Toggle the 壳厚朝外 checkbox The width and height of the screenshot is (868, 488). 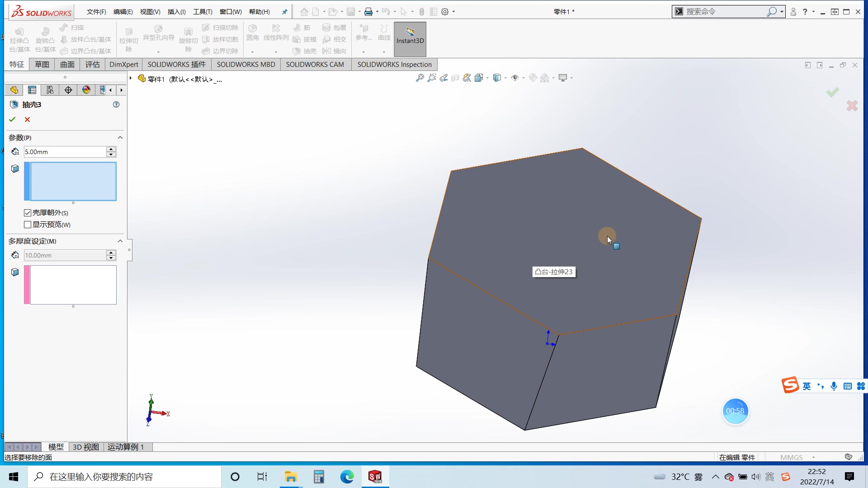[28, 212]
